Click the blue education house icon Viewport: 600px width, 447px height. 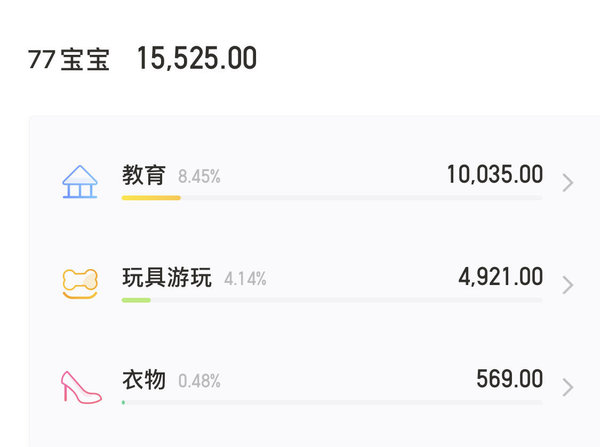point(80,182)
